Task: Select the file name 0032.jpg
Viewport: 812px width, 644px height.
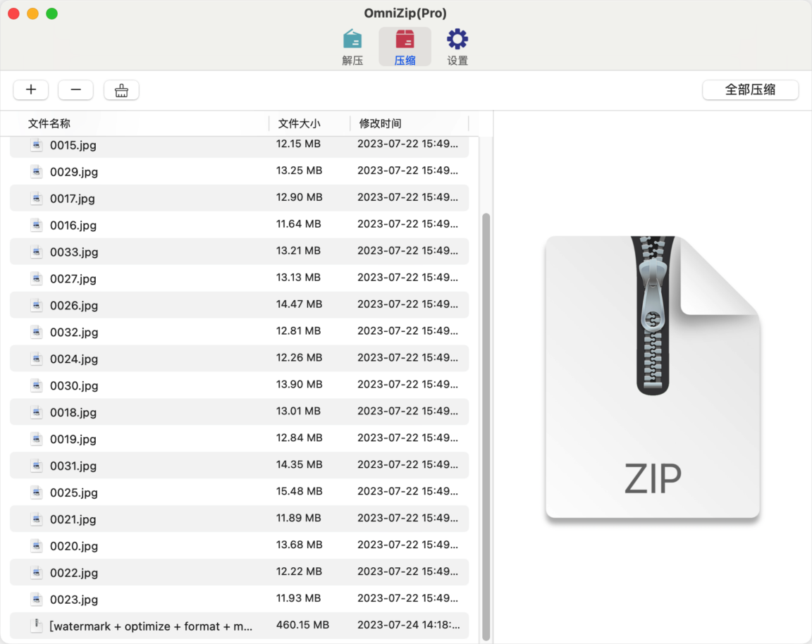Action: (x=74, y=333)
